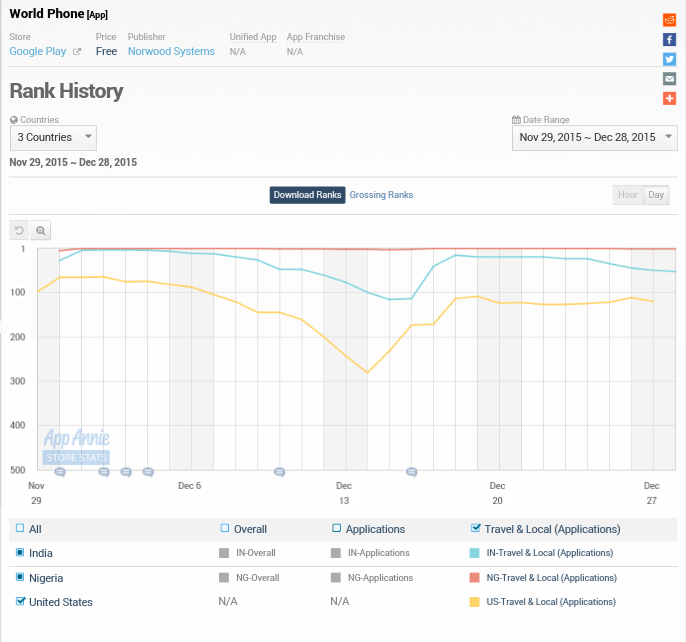Share the page via Facebook icon
The image size is (686, 642).
669,39
